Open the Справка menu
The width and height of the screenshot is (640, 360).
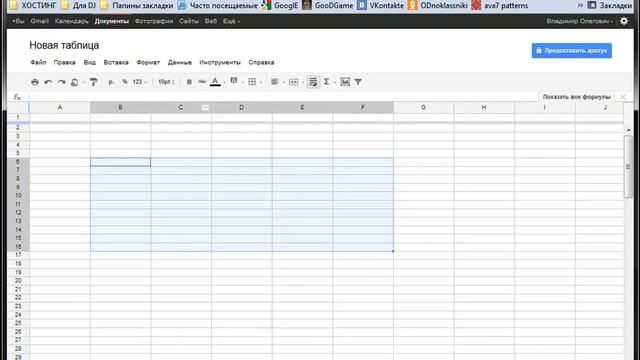[x=261, y=62]
